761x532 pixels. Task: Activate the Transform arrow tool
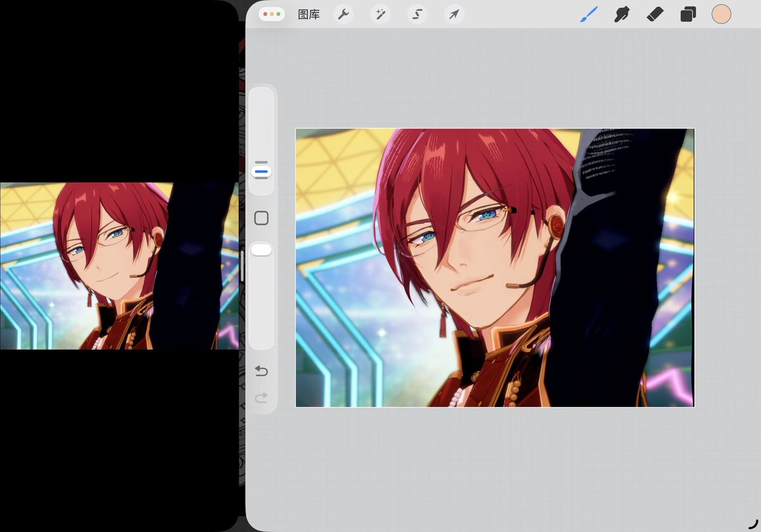click(x=454, y=15)
